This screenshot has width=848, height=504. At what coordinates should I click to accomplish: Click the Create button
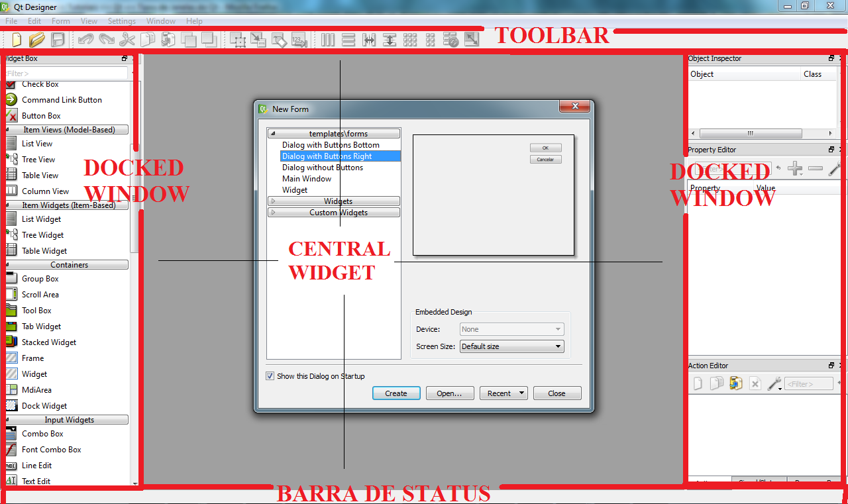coord(396,393)
